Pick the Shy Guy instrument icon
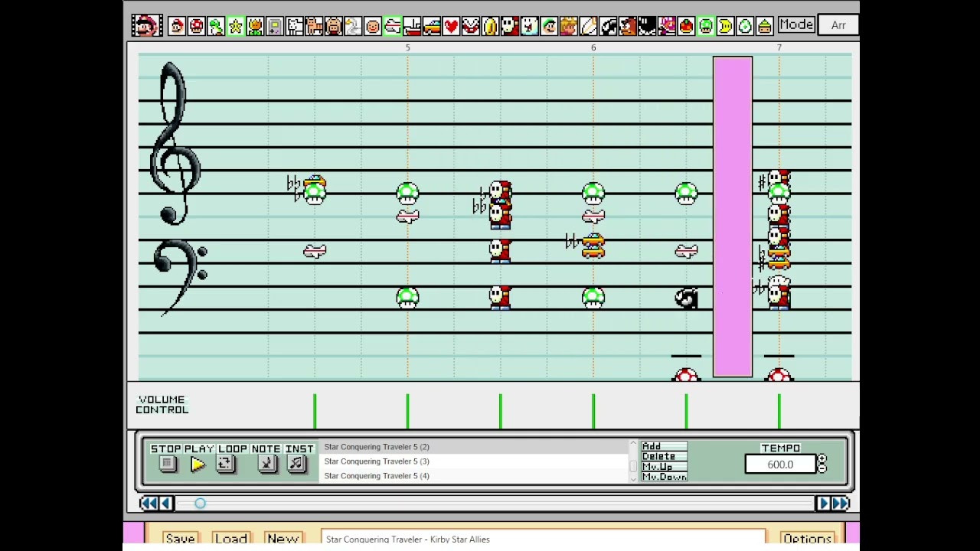 click(509, 26)
